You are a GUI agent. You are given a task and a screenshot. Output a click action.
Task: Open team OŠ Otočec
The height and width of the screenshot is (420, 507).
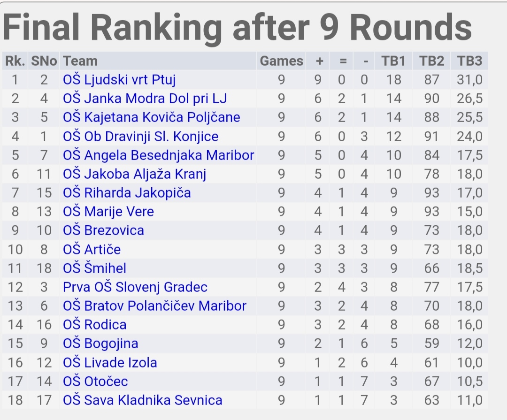click(x=95, y=381)
